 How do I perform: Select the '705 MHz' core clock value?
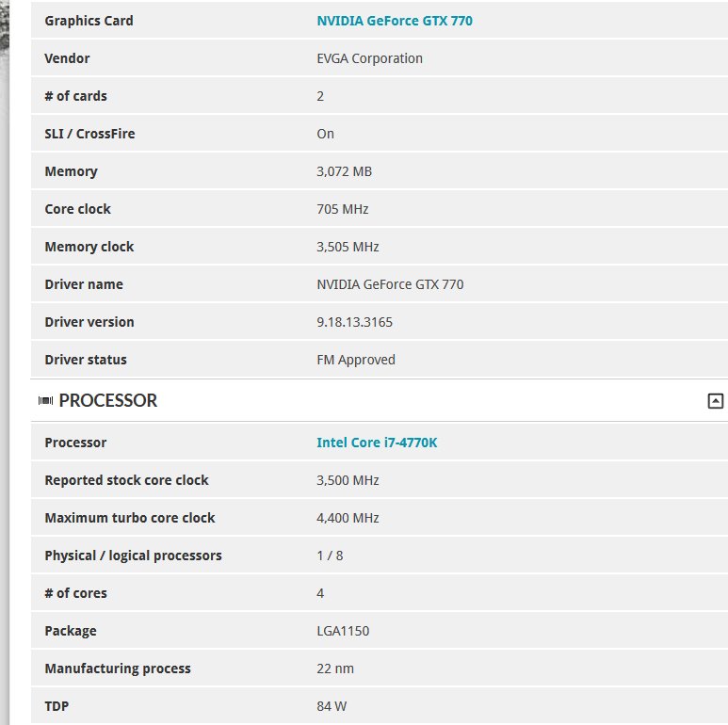pos(342,209)
